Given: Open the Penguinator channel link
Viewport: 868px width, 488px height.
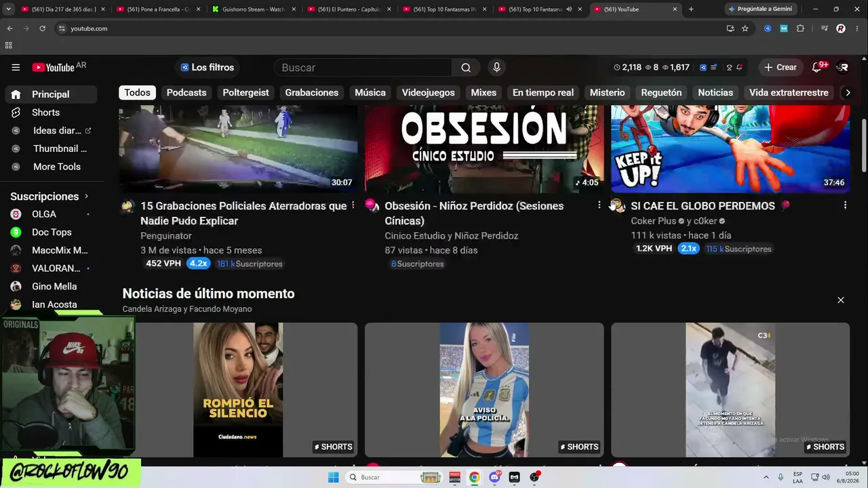Looking at the screenshot, I should [x=166, y=236].
